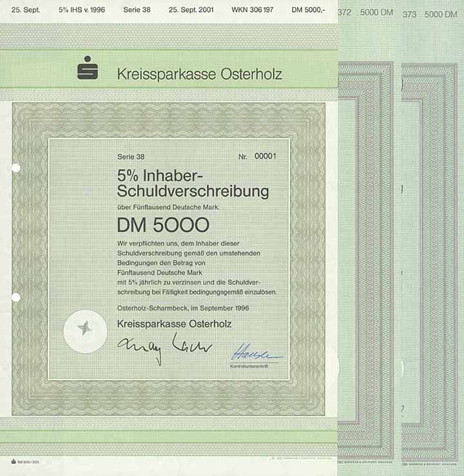Screen dimensions: 464x476
Task: Select the certificate number 00001
Action: tap(265, 156)
